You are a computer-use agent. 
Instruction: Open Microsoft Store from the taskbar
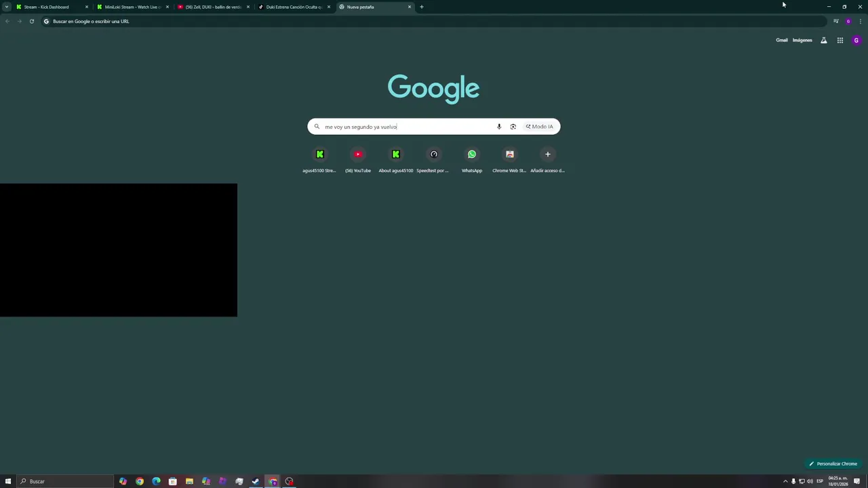pos(173,481)
